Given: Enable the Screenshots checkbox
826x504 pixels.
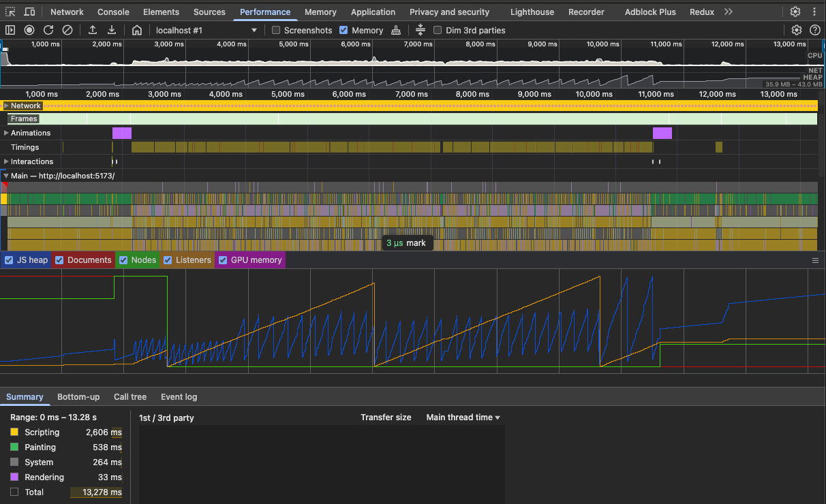Looking at the screenshot, I should coord(276,30).
